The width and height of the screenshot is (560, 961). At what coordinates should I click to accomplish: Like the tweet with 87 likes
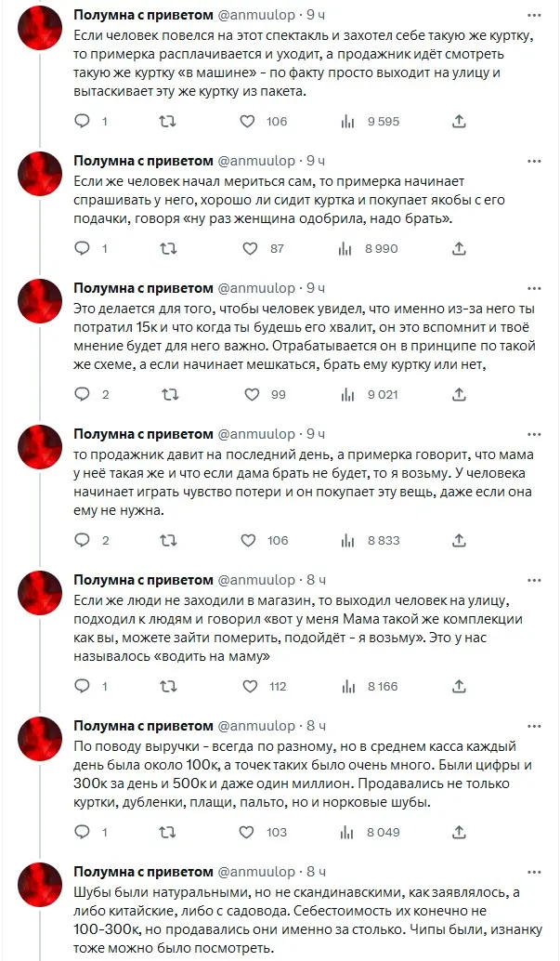click(x=250, y=248)
